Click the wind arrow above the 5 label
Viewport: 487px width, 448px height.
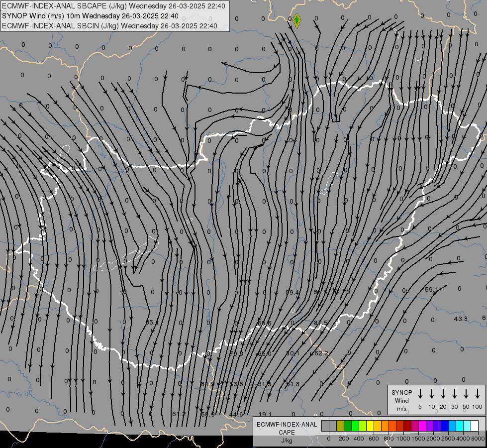click(420, 394)
